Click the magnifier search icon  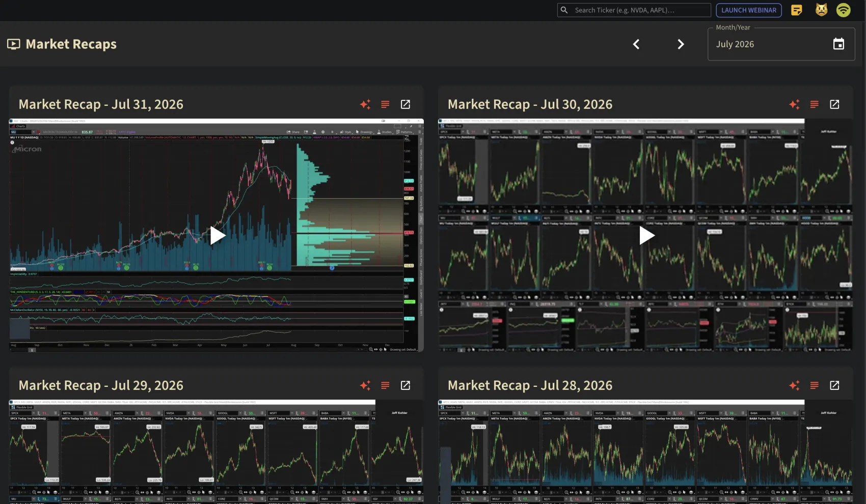point(564,10)
